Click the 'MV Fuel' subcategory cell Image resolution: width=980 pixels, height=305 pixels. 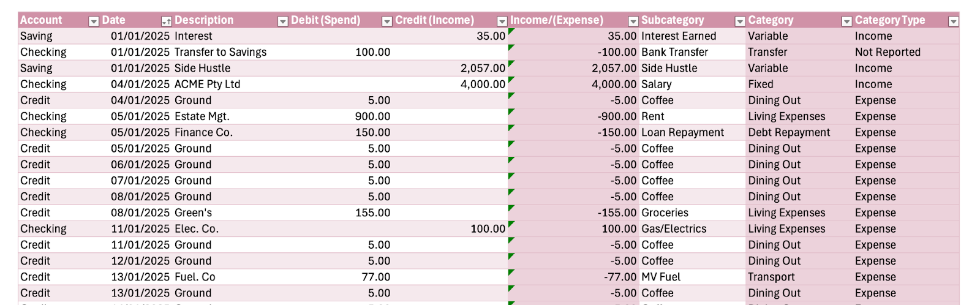[x=692, y=277]
